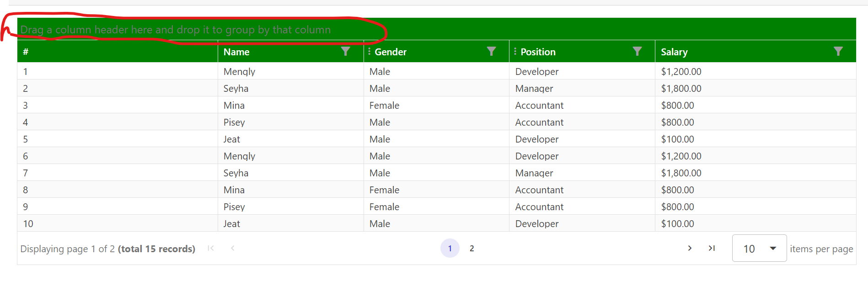Go to the first page arrow

(x=211, y=248)
